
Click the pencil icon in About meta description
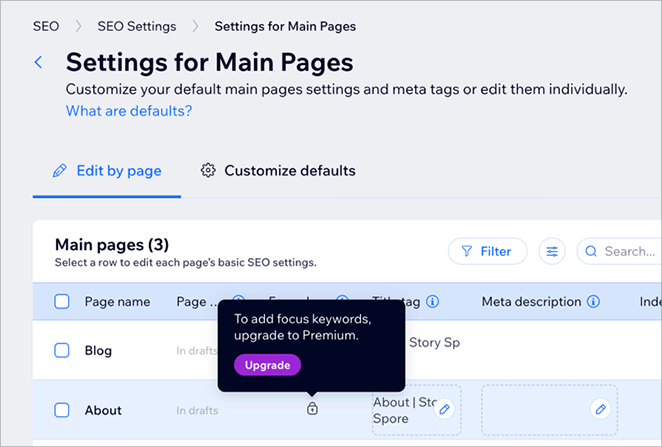tap(600, 409)
